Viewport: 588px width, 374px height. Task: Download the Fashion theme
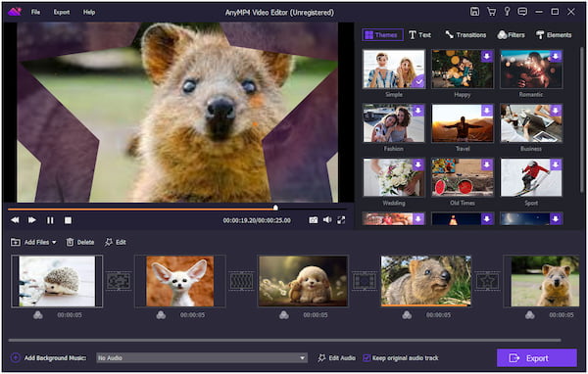pyautogui.click(x=418, y=111)
